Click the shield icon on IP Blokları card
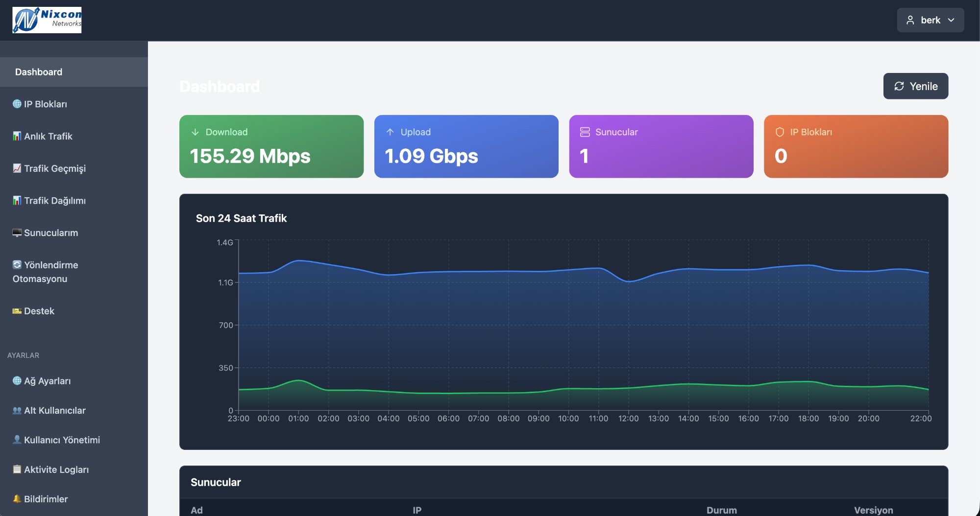 pyautogui.click(x=779, y=131)
